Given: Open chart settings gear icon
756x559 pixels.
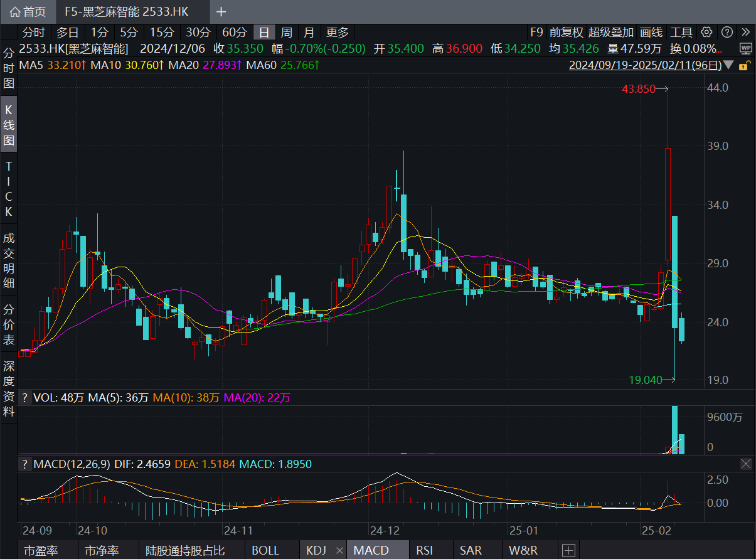Looking at the screenshot, I should point(706,32).
